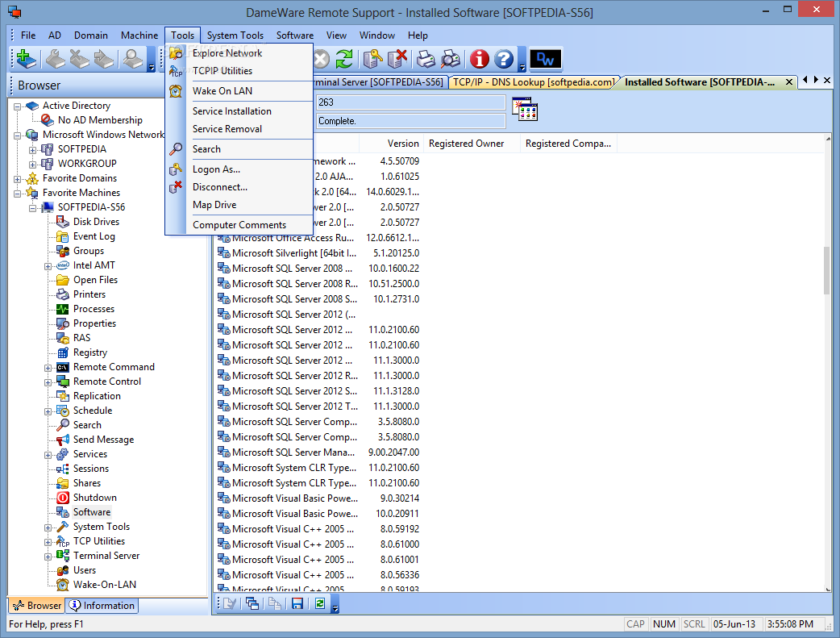
Task: Click the Registered Compa... column header
Action: (x=568, y=144)
